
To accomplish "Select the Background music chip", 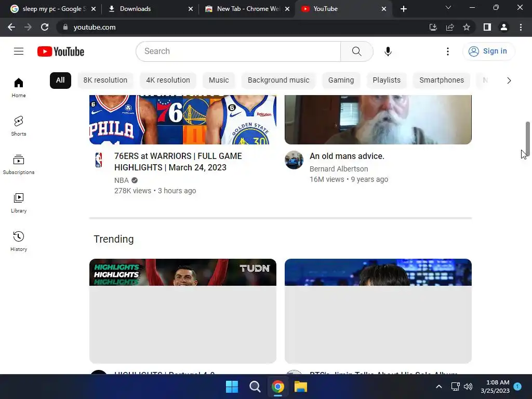I will pyautogui.click(x=278, y=81).
